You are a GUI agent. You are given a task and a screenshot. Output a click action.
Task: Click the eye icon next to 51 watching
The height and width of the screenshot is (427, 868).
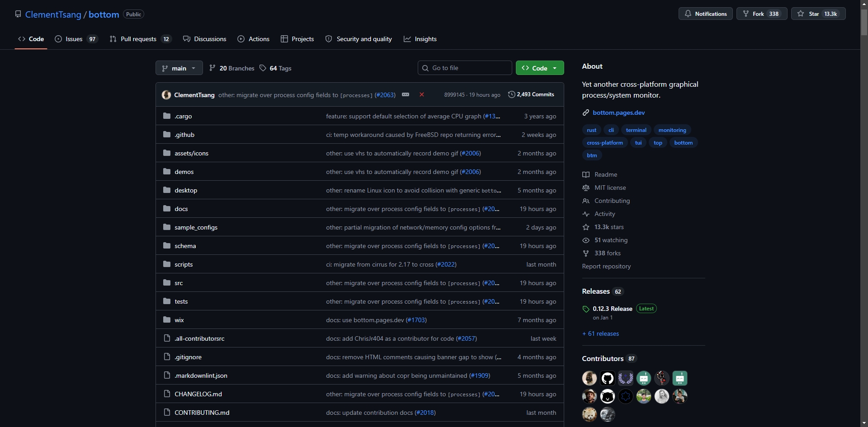click(x=586, y=240)
